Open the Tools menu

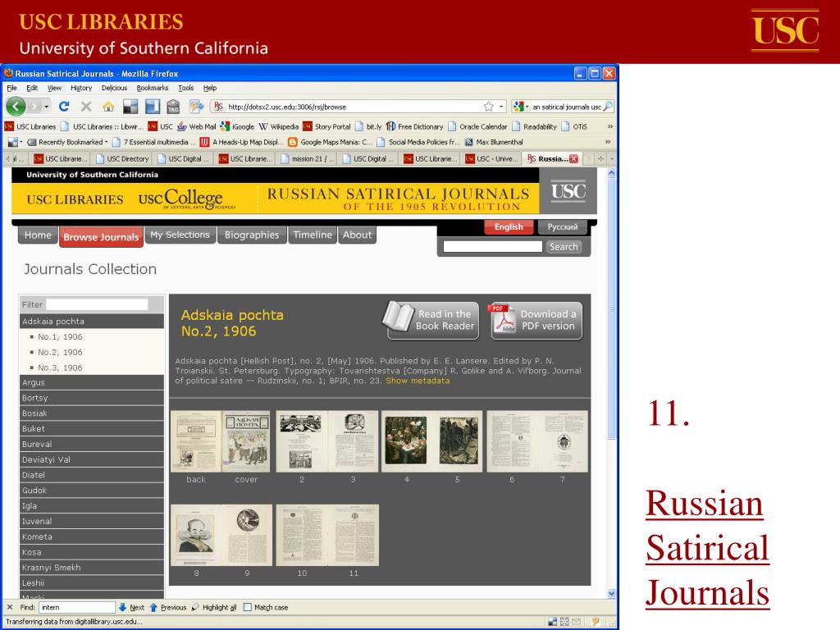(186, 88)
